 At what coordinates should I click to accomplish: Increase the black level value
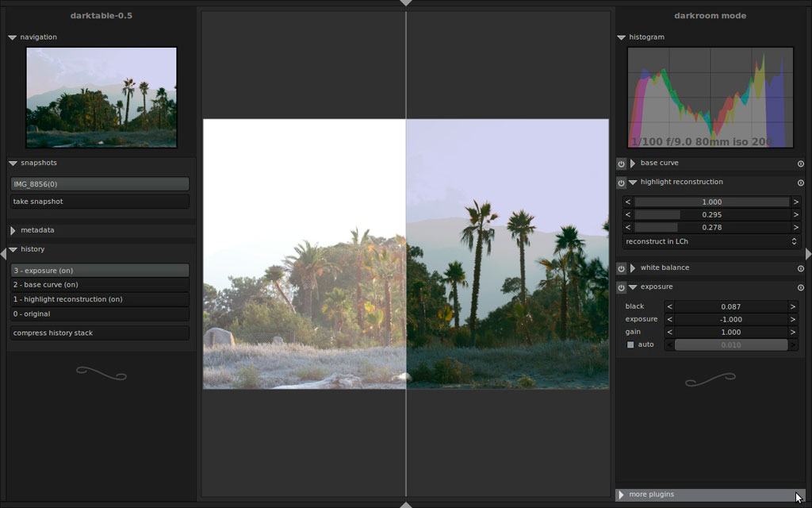click(x=793, y=307)
